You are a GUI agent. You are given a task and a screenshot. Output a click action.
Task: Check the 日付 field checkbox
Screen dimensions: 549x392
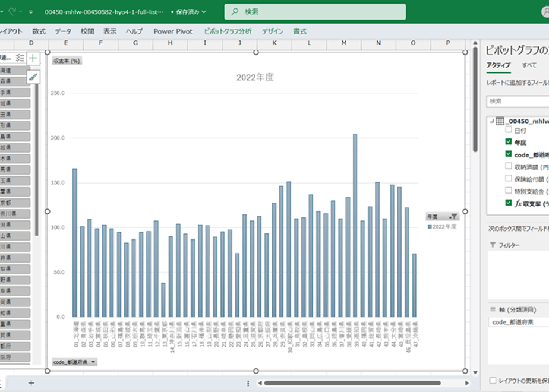click(x=509, y=129)
